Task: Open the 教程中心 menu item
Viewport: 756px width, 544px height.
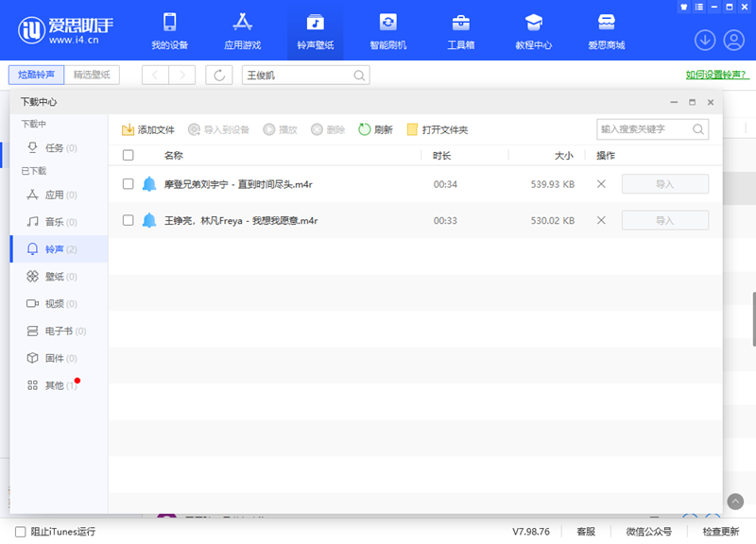Action: 534,29
